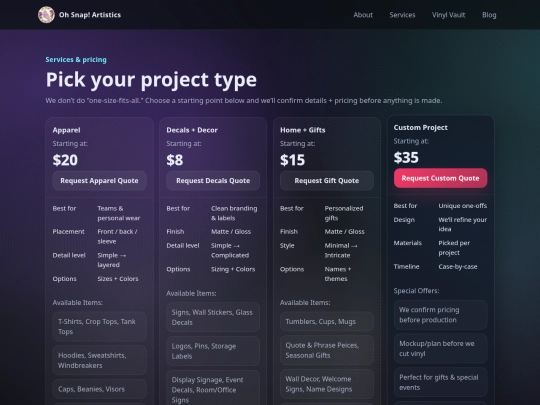Select the Custom Project card title

coord(420,127)
